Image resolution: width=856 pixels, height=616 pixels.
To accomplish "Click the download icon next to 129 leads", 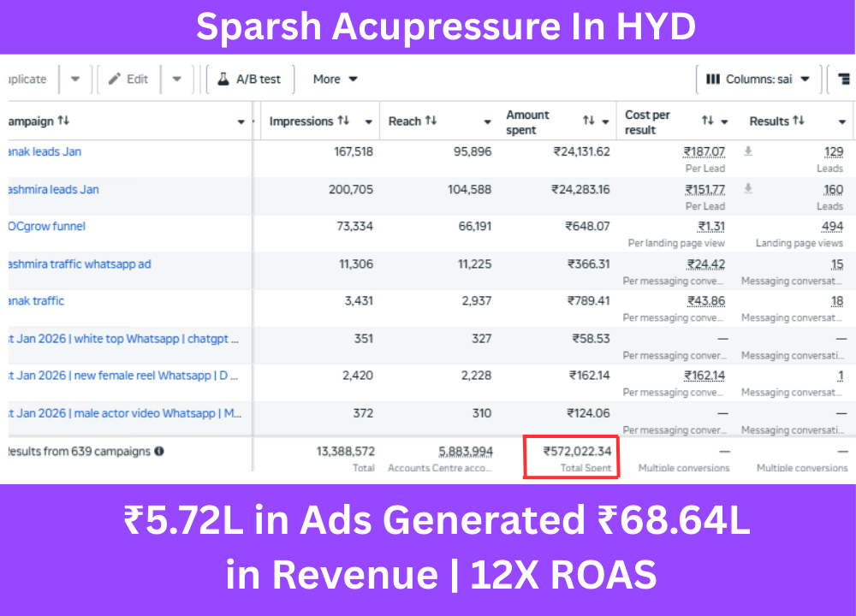I will pyautogui.click(x=747, y=151).
